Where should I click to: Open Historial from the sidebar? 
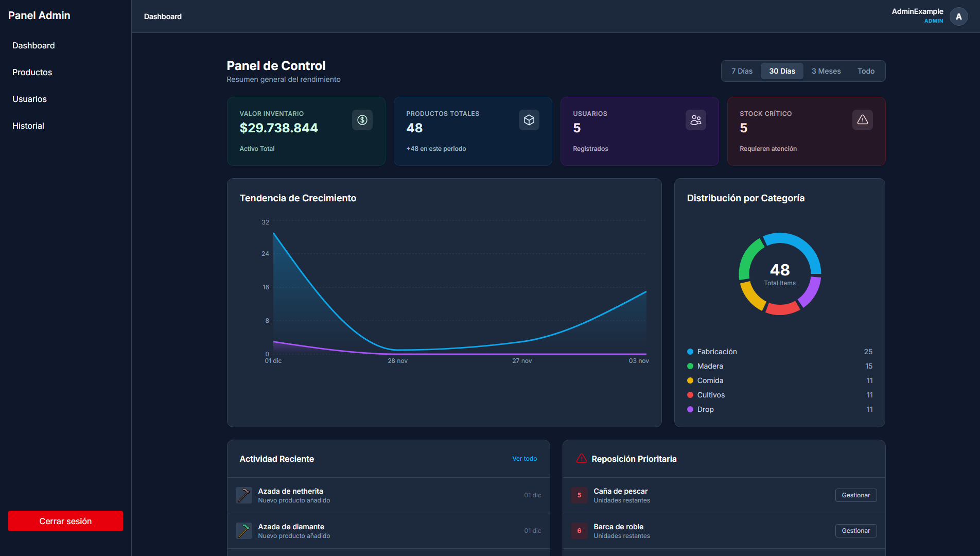click(x=28, y=126)
